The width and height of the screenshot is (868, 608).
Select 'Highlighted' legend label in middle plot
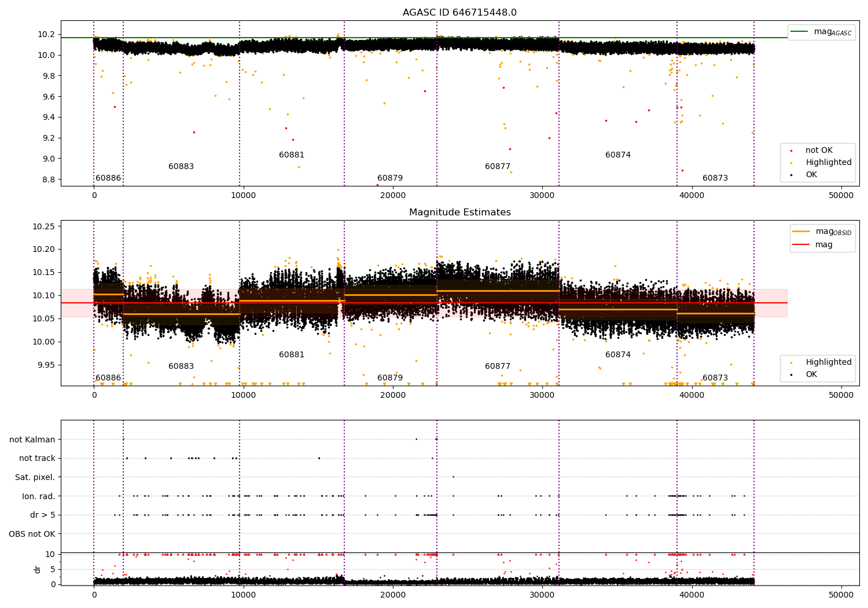click(x=828, y=362)
